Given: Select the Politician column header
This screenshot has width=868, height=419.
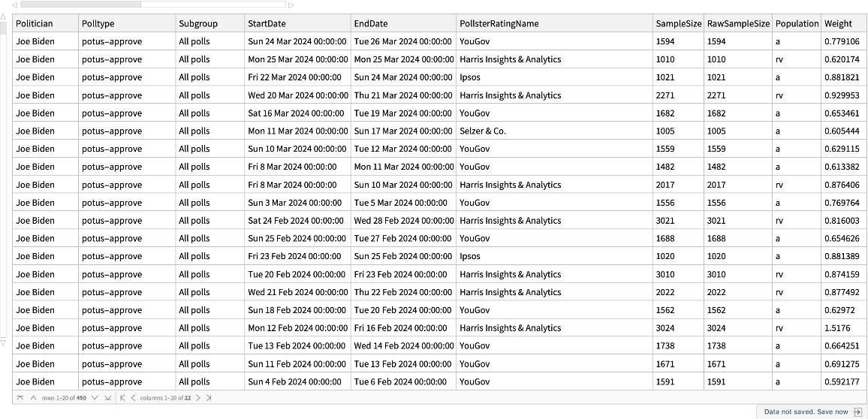Looking at the screenshot, I should click(35, 23).
